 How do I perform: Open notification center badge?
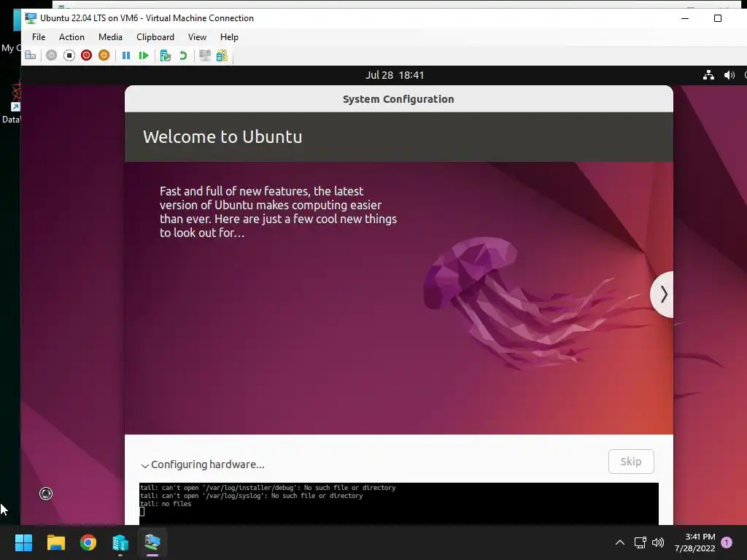click(727, 542)
